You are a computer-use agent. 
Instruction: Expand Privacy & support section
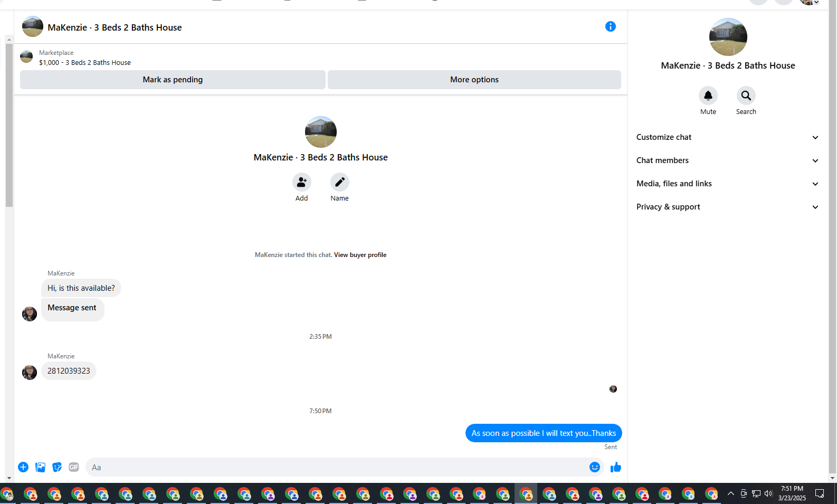[x=728, y=207]
